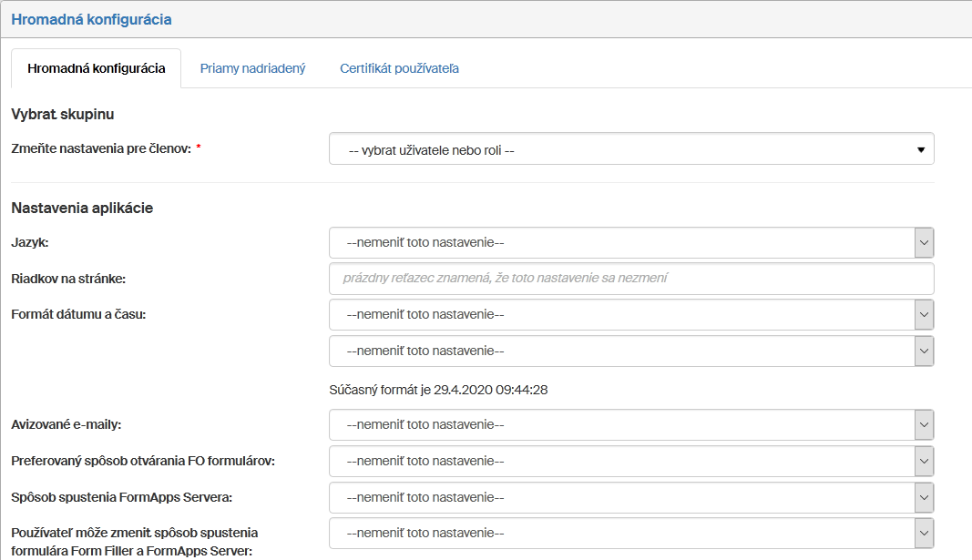
Task: Select the Hromadná konfigurácia tab
Action: click(97, 68)
